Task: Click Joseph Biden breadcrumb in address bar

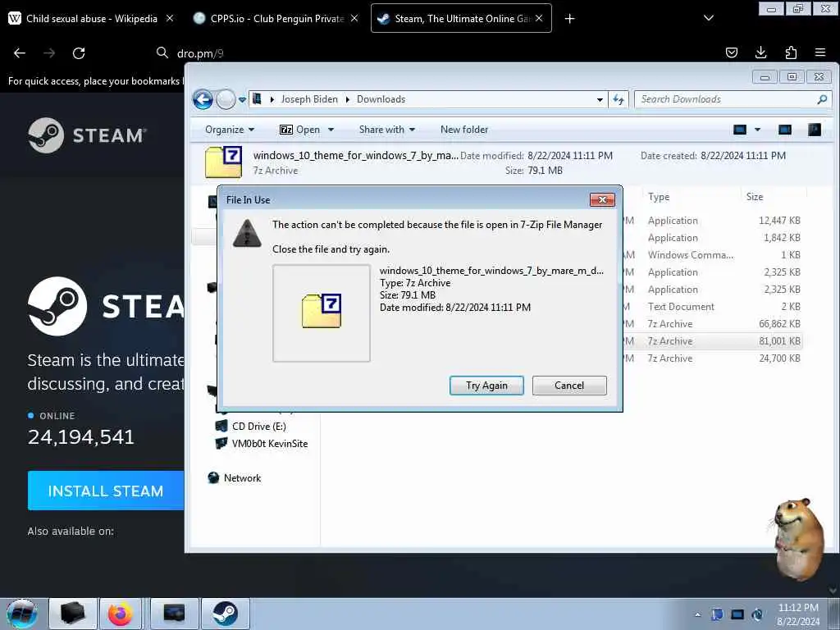Action: (309, 99)
